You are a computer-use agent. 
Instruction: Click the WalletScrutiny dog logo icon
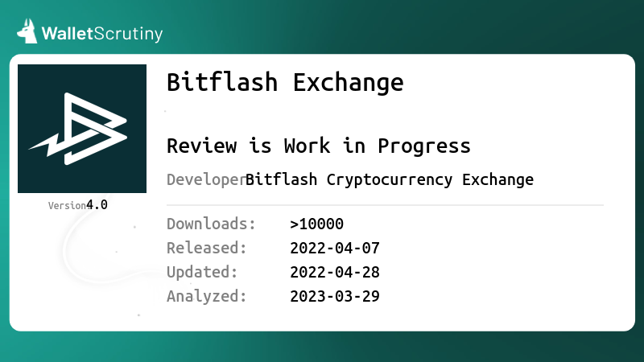point(27,31)
